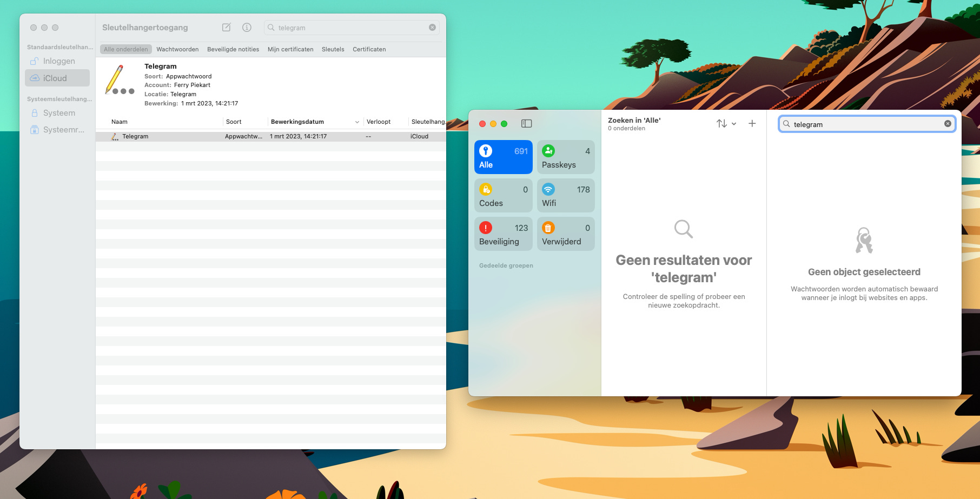The width and height of the screenshot is (980, 499).
Task: Toggle the sidebar in Passwords window
Action: pos(526,124)
